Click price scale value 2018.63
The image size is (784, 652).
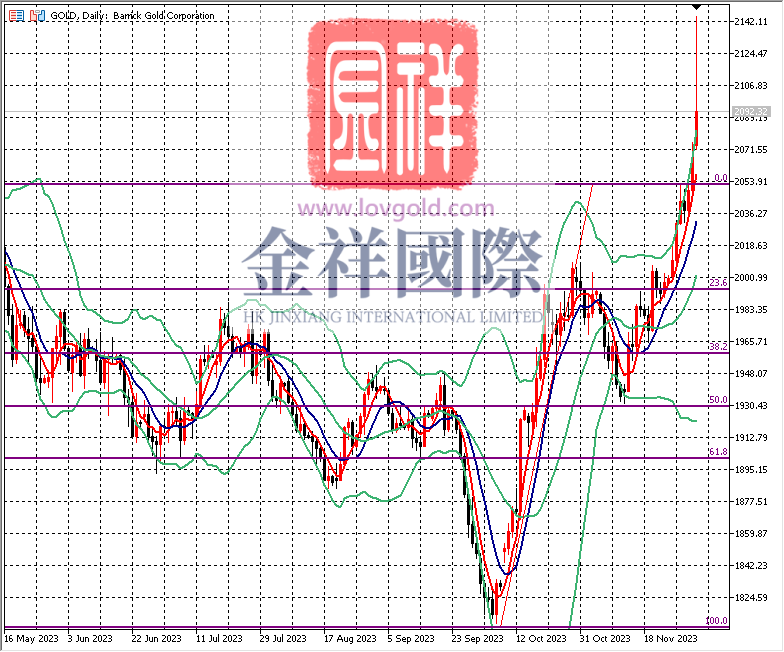tap(750, 246)
